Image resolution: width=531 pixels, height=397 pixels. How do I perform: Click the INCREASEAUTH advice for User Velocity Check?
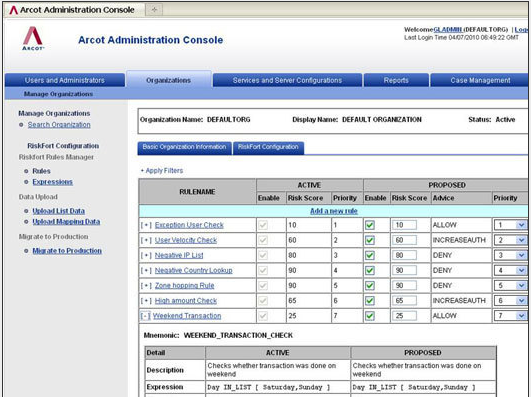point(459,240)
